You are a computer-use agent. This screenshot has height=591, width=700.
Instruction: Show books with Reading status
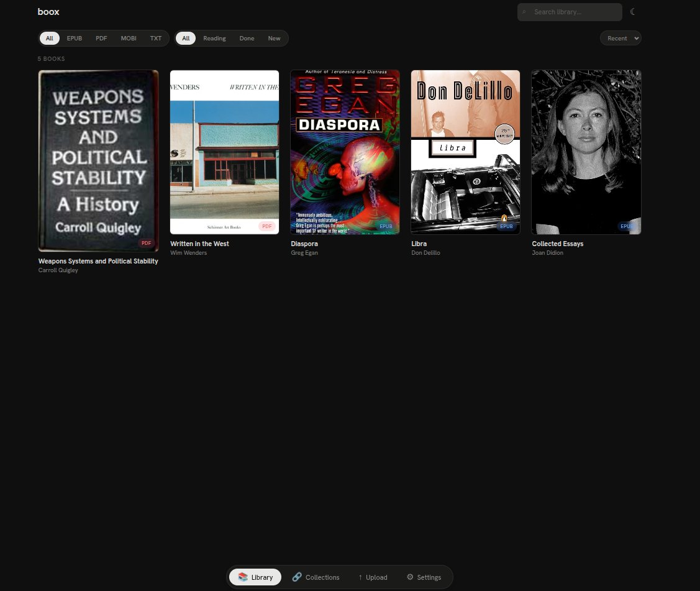pos(214,39)
